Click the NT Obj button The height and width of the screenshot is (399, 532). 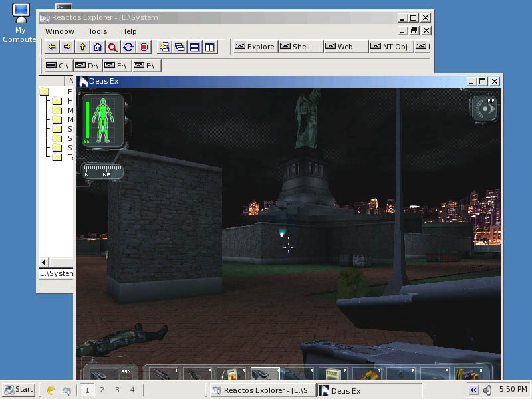tap(390, 47)
